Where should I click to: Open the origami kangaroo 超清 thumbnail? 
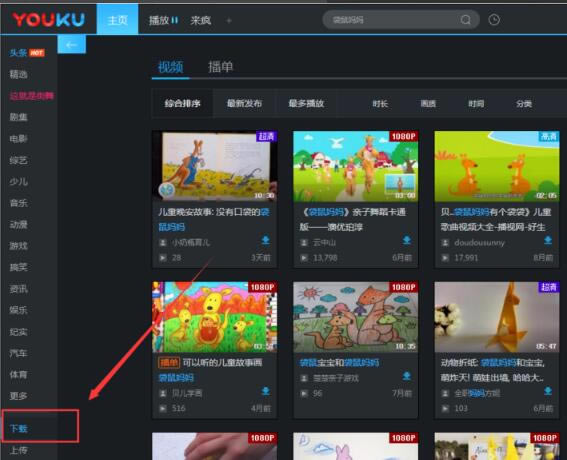497,317
